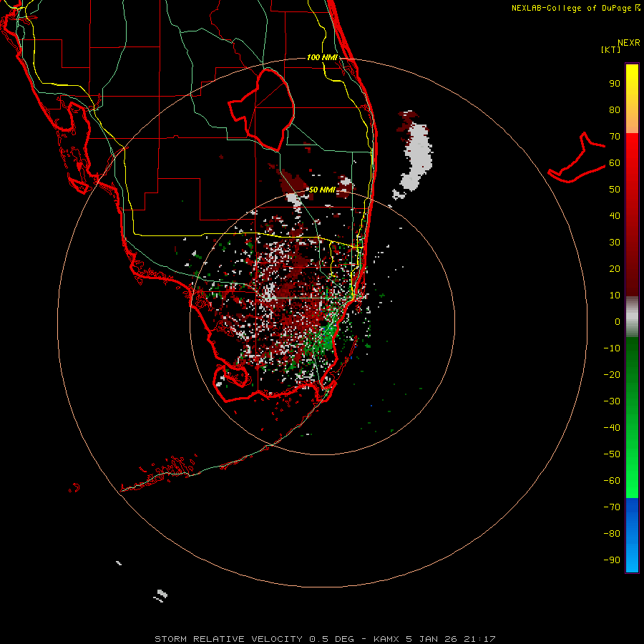The image size is (644, 644).
Task: Click the Lake Okeechobee red outline
Action: click(262, 109)
